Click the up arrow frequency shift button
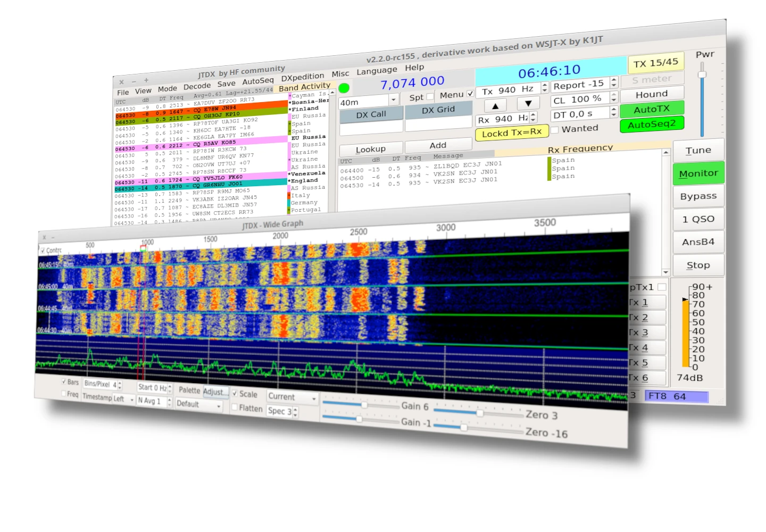This screenshot has height=532, width=766. click(495, 105)
